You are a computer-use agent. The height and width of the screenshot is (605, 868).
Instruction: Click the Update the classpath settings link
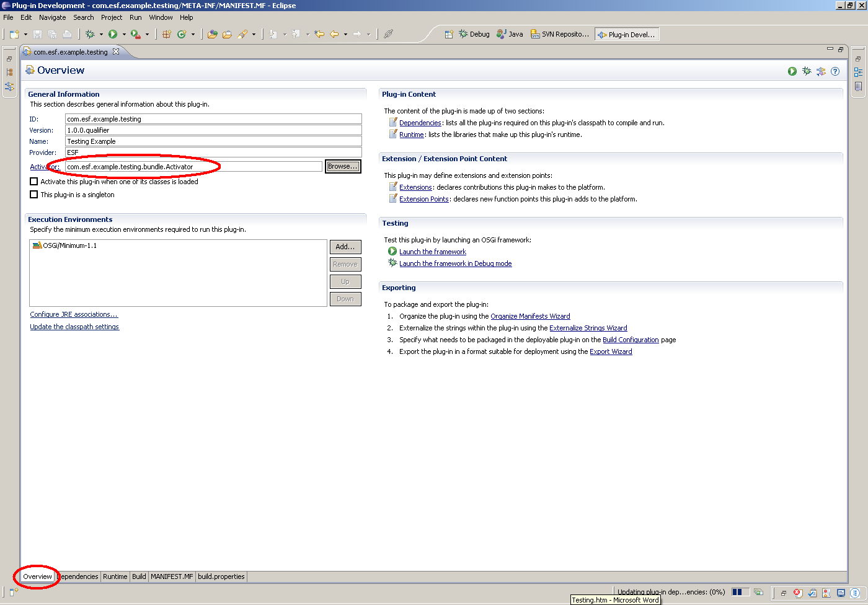(74, 327)
